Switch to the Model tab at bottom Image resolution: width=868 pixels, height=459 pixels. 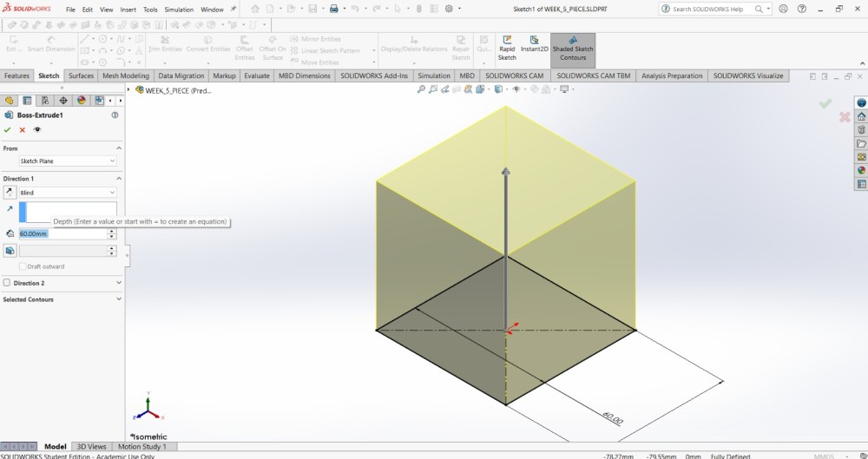tap(55, 446)
